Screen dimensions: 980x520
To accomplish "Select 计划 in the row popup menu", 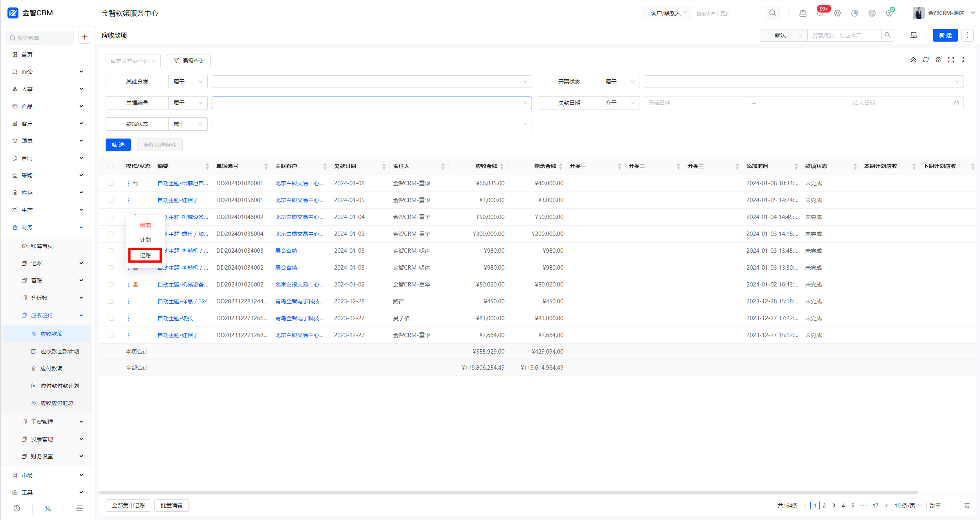I will coord(145,240).
